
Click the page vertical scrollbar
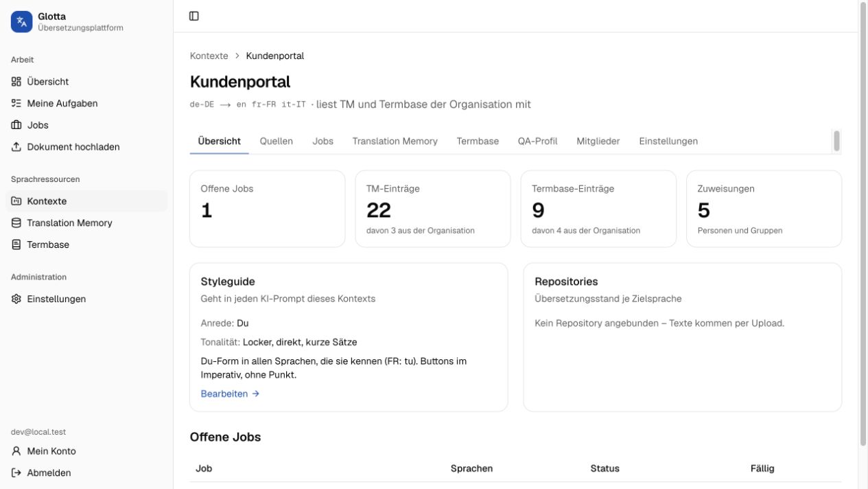coord(863,223)
